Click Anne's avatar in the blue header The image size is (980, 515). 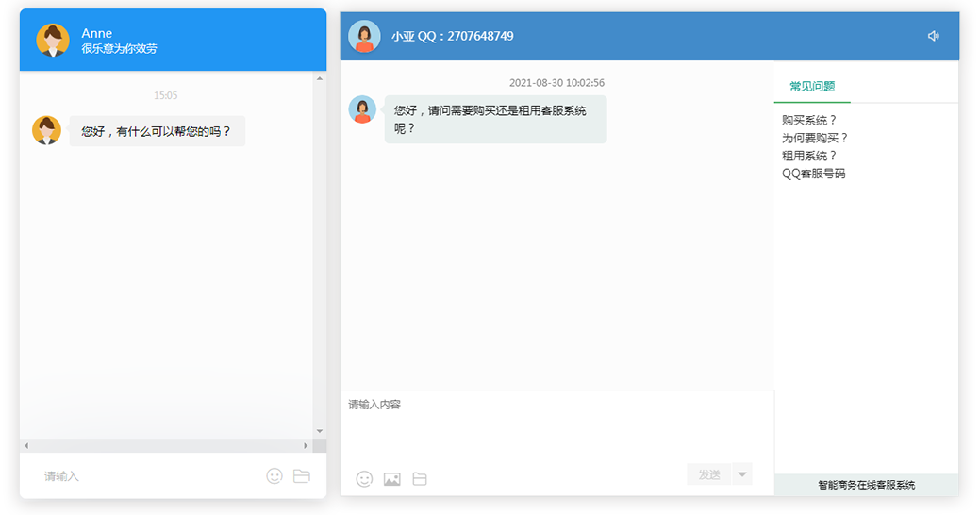click(53, 41)
